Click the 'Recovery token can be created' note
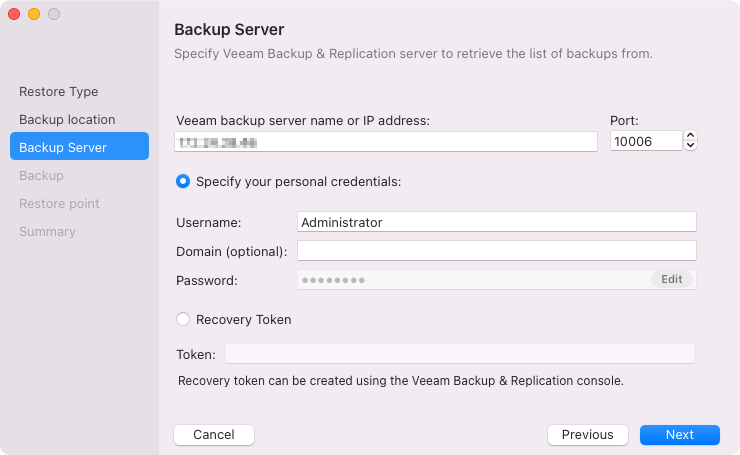The image size is (740, 455). coord(401,381)
